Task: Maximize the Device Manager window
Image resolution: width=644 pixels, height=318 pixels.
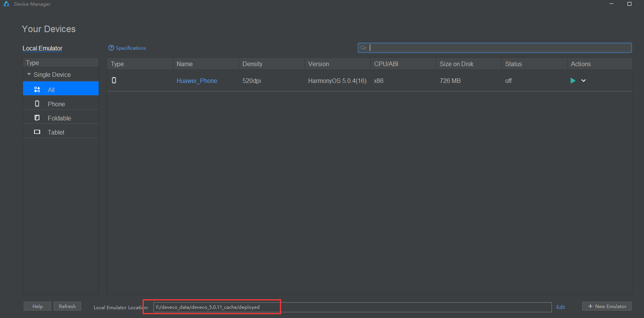Action: tap(629, 4)
